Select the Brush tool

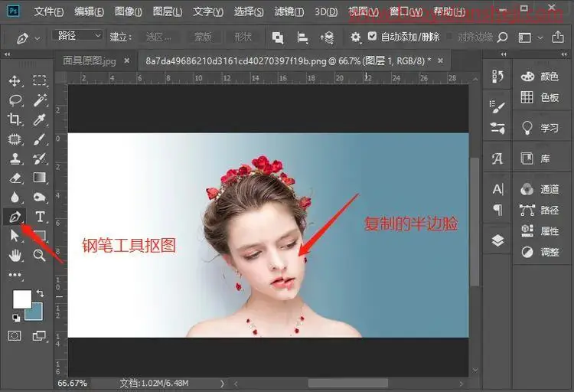coord(40,139)
